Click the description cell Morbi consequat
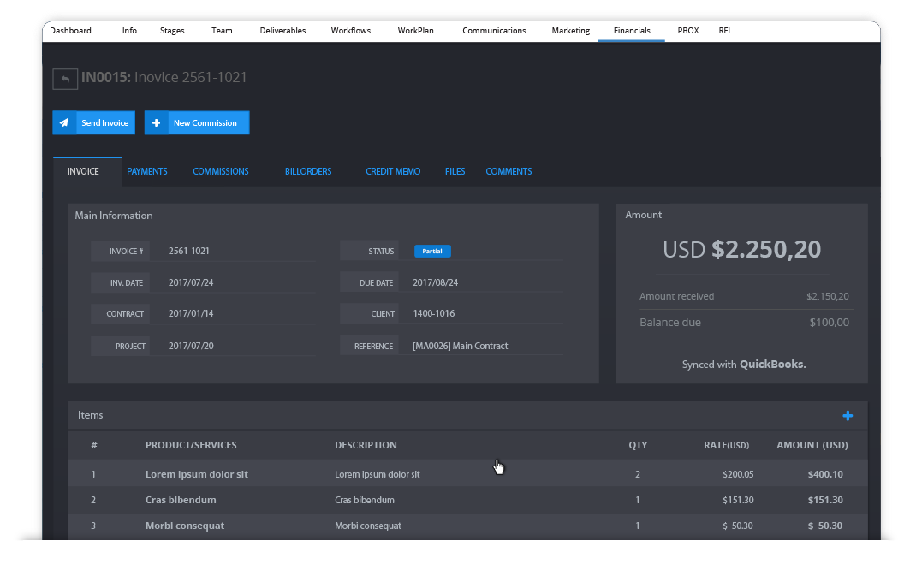The image size is (916, 588). (x=368, y=526)
